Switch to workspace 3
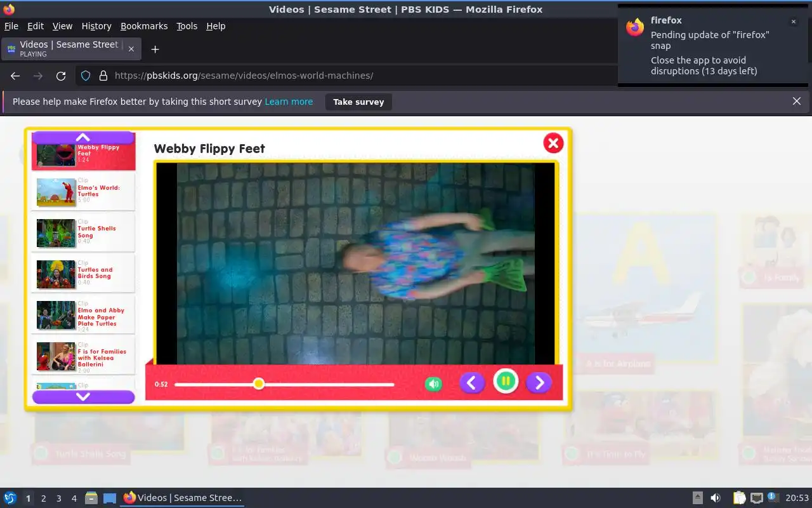 58,498
